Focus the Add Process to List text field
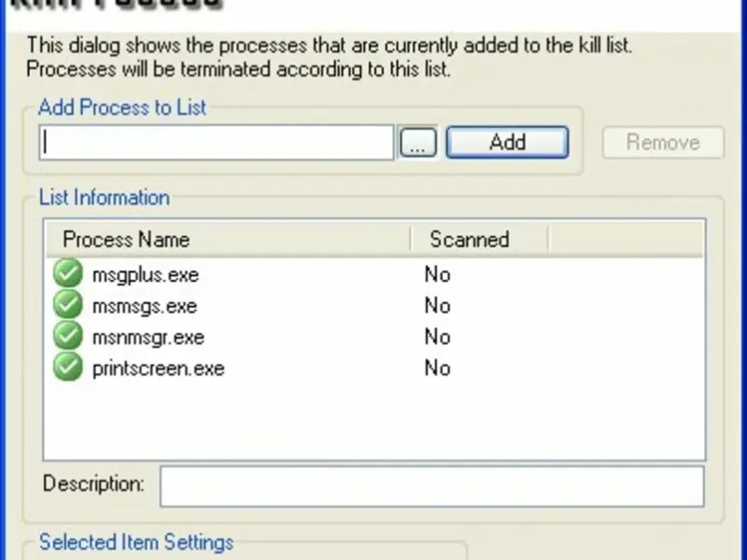Screen dimensions: 747x560 tap(217, 142)
